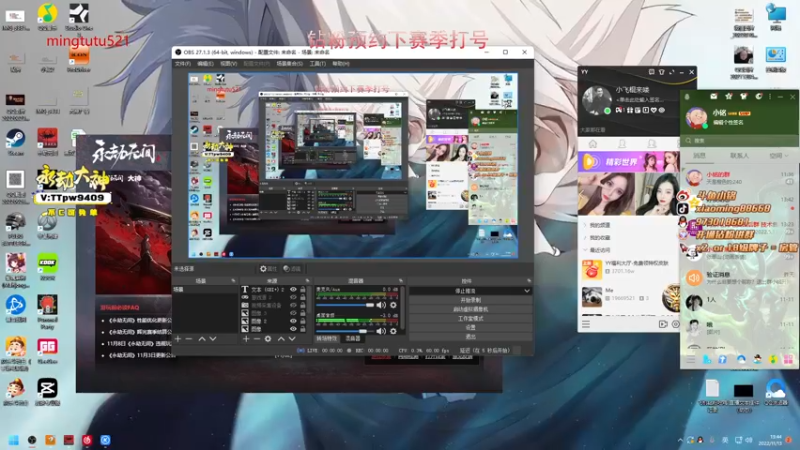800x450 pixels.
Task: Click the QQ search input field
Action: point(740,140)
